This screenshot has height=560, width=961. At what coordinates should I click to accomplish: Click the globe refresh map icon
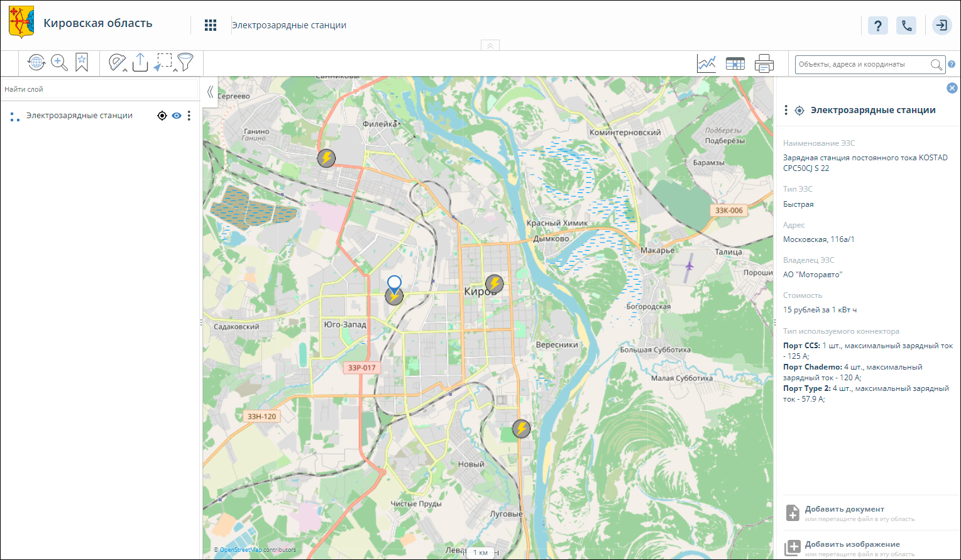[36, 62]
